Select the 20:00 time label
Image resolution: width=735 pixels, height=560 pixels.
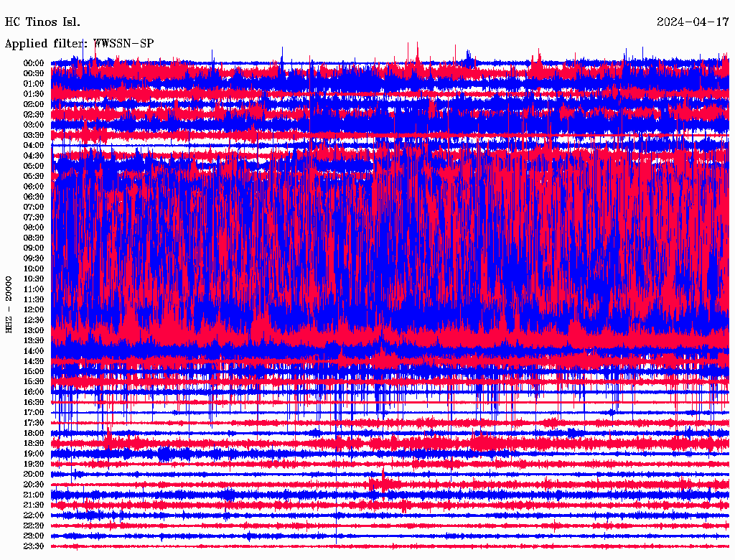[x=34, y=475]
